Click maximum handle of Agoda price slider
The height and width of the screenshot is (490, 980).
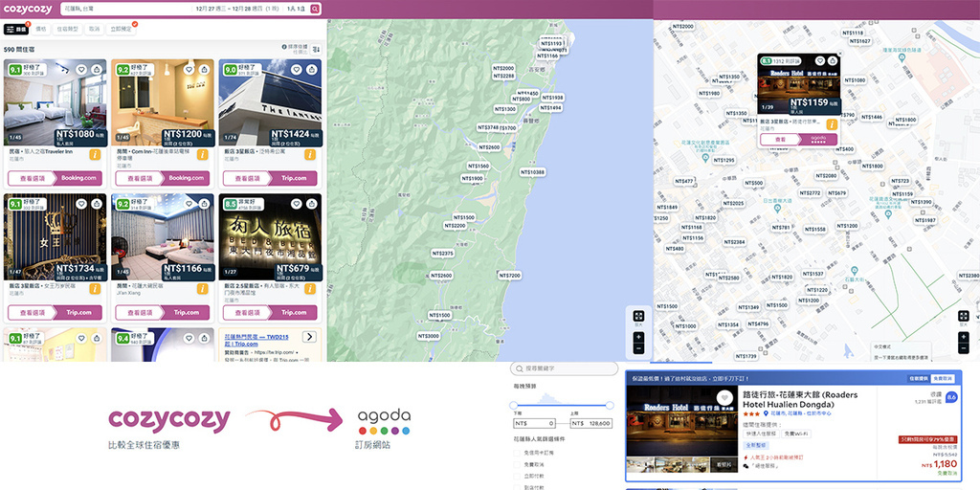(x=610, y=405)
